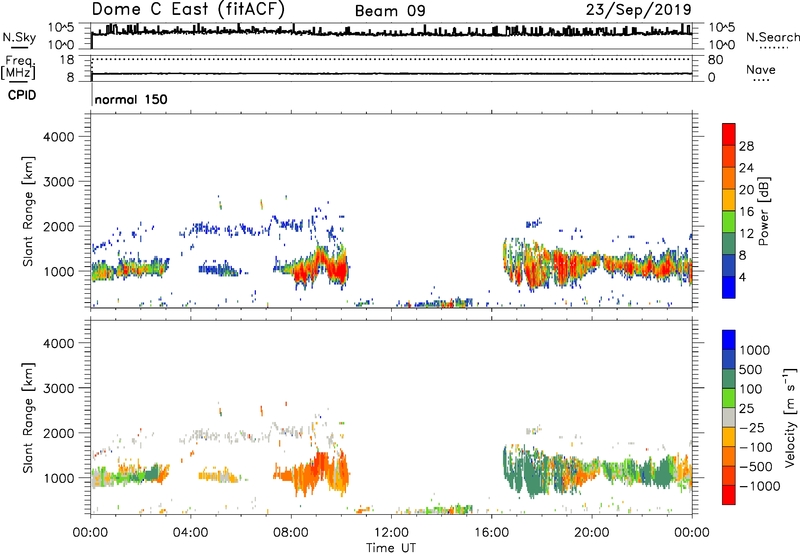Image resolution: width=800 pixels, height=554 pixels.
Task: Click the 'Nave' legend label
Action: pyautogui.click(x=761, y=69)
